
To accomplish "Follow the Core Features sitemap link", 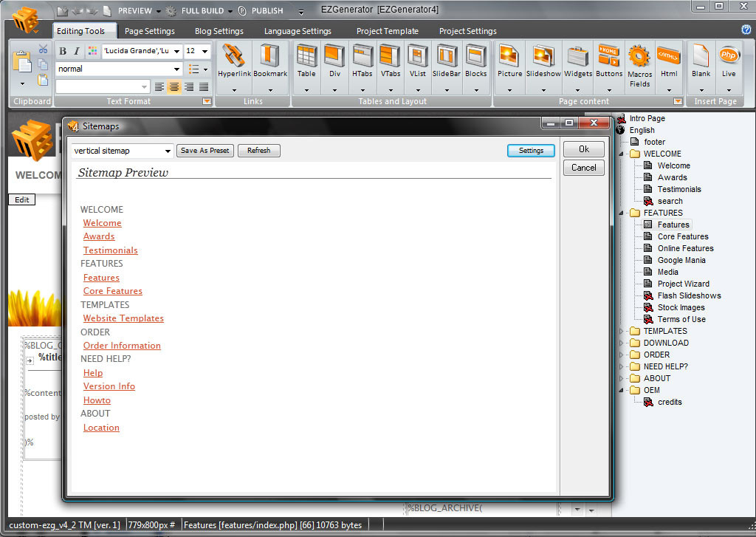I will (113, 291).
